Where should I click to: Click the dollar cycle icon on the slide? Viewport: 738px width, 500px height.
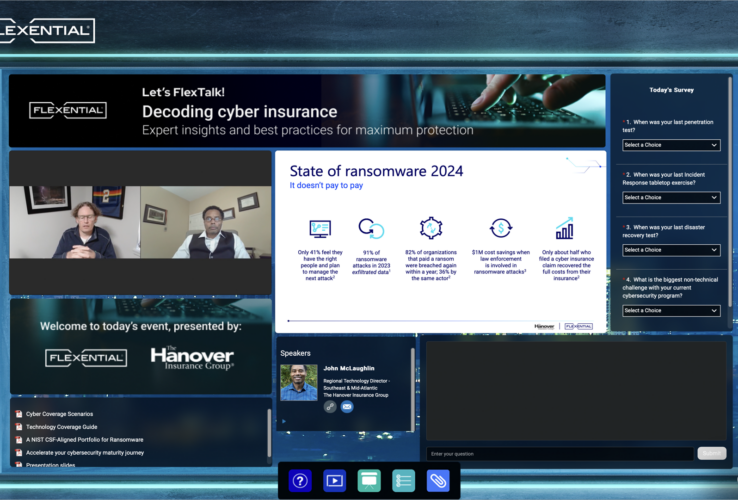tap(501, 228)
